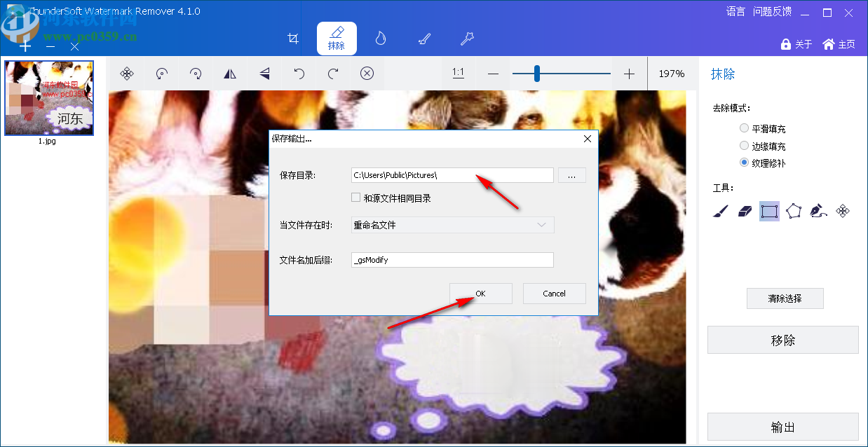Select the crop tool

pos(293,39)
